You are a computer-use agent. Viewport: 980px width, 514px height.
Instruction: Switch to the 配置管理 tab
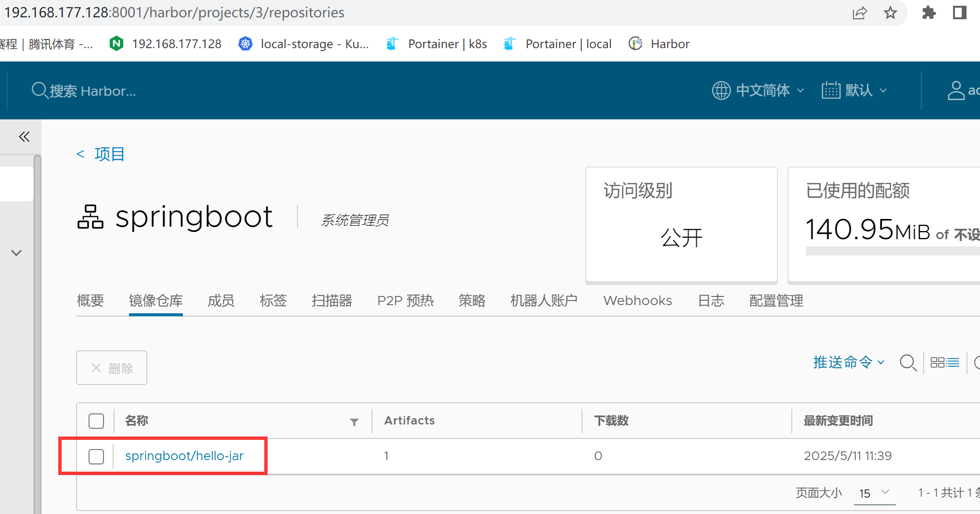point(776,301)
